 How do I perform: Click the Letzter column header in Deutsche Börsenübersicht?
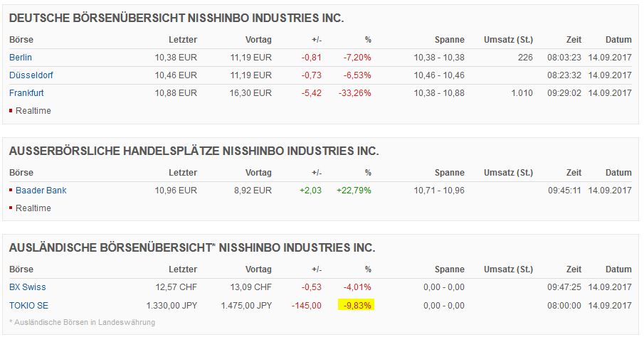[183, 40]
